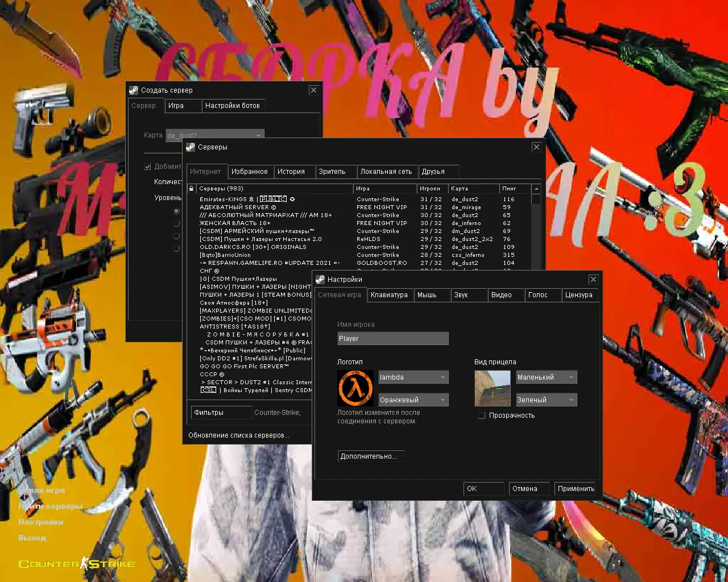
Task: Click the crosshair preview image
Action: (x=493, y=388)
